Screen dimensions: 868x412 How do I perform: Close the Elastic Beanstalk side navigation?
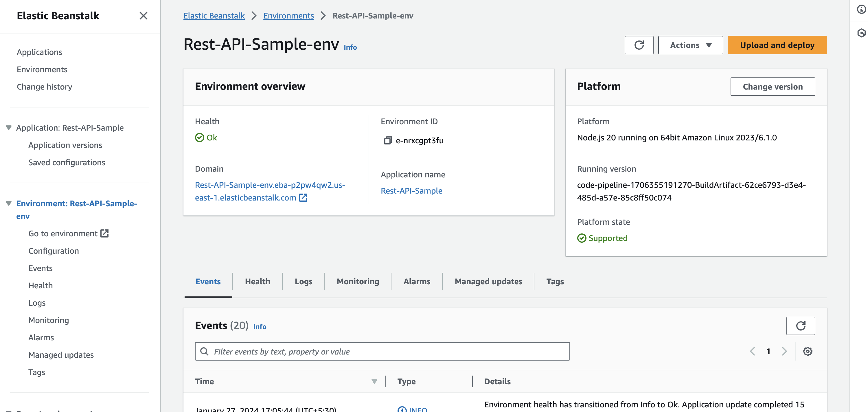point(143,16)
